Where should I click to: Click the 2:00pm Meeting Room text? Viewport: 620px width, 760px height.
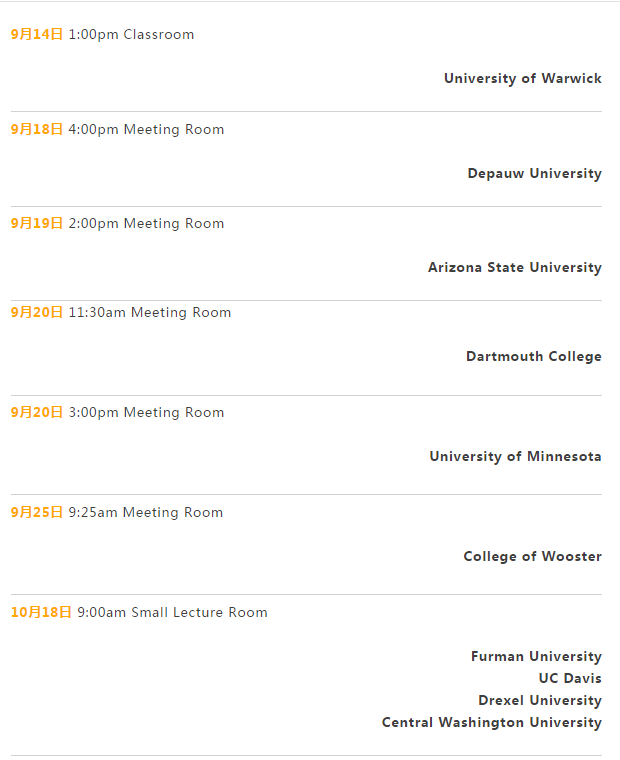click(146, 223)
